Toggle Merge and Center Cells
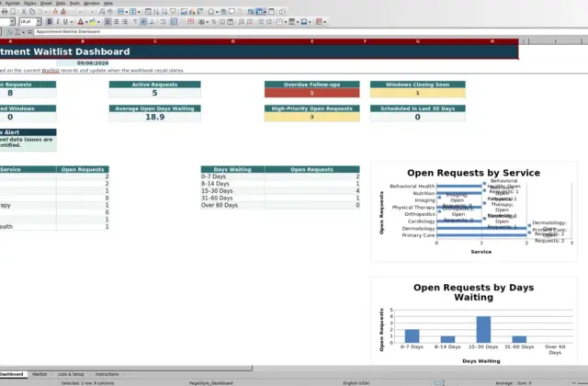 click(174, 22)
